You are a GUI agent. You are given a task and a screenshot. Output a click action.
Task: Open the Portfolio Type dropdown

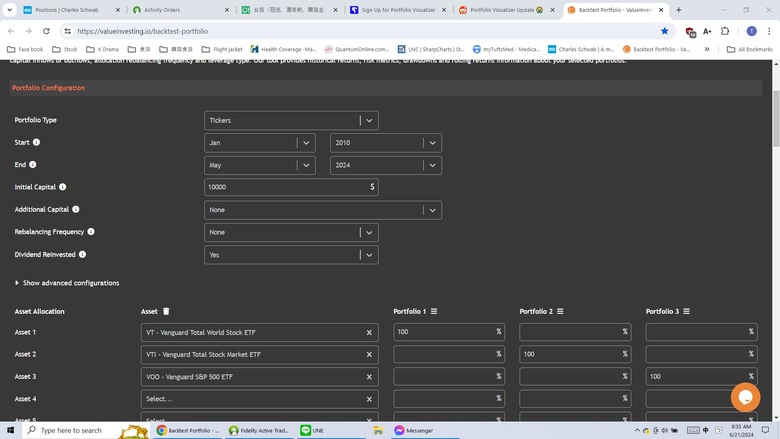[291, 120]
